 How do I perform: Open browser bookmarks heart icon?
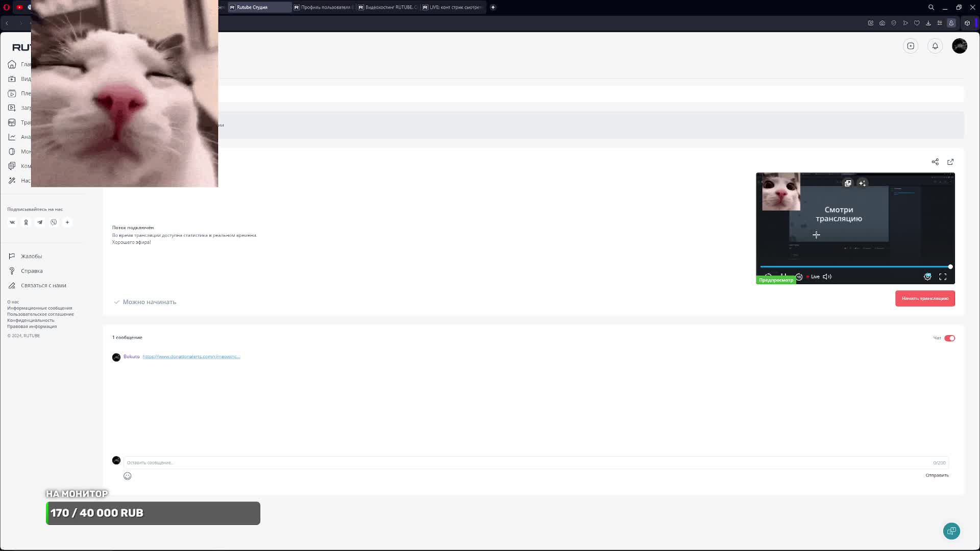tap(917, 23)
